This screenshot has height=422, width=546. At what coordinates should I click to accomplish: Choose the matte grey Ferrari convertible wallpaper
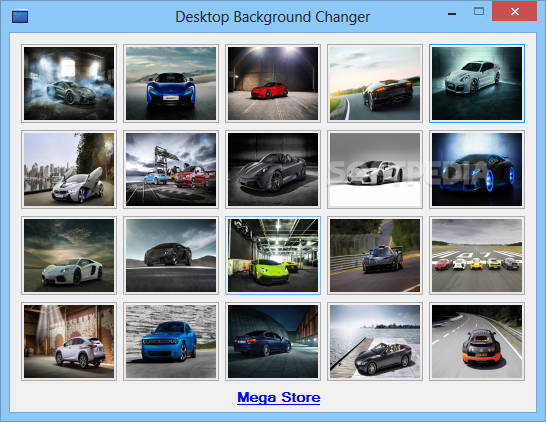pos(273,170)
